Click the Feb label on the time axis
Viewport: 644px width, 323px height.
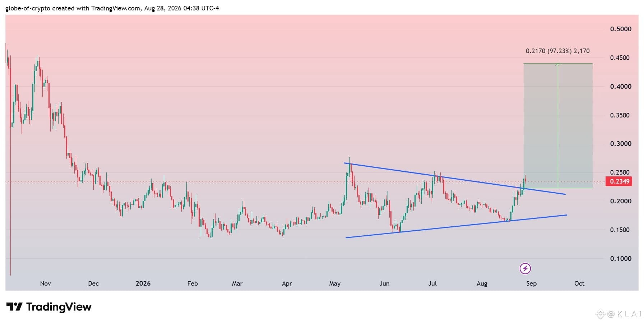click(x=193, y=283)
